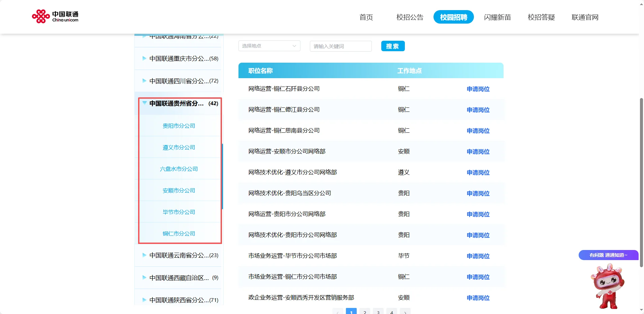Click job title 网络运营-铜仁石阡县分公司
The height and width of the screenshot is (314, 644).
(x=284, y=89)
